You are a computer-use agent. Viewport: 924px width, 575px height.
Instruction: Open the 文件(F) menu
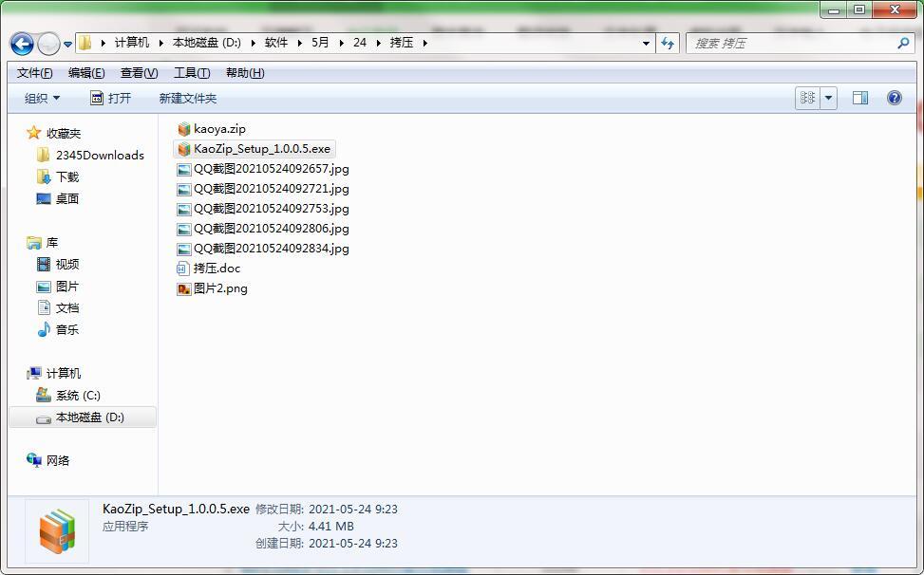point(35,73)
